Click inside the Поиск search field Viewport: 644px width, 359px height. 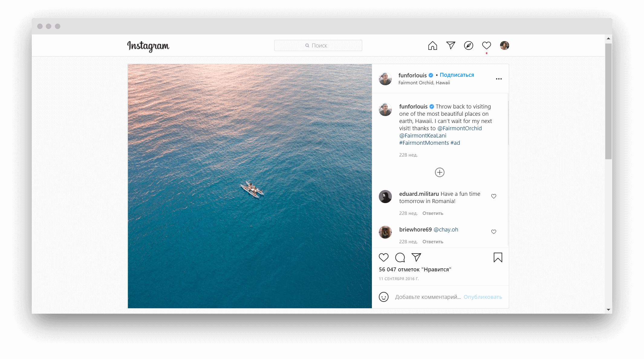point(318,46)
